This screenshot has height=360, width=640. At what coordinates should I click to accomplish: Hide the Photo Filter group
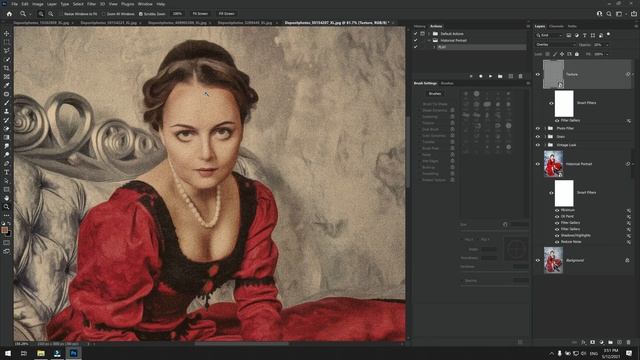point(538,128)
